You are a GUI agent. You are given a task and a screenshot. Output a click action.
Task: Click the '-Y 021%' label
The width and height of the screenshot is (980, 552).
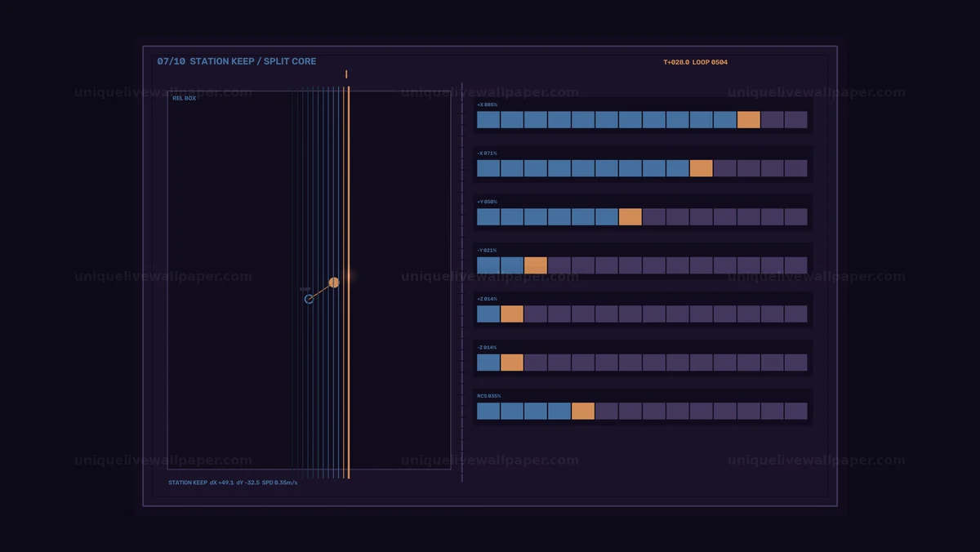[488, 250]
